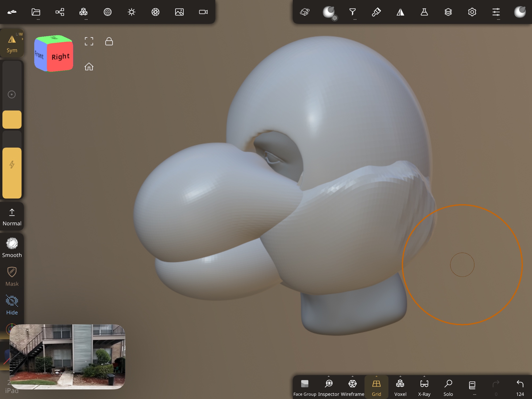Reset view with Home button

89,66
